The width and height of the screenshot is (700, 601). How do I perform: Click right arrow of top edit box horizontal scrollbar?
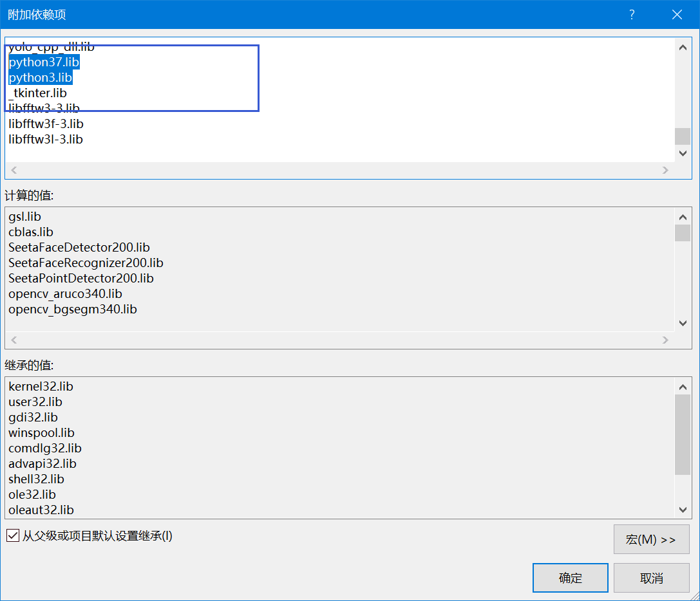(665, 170)
